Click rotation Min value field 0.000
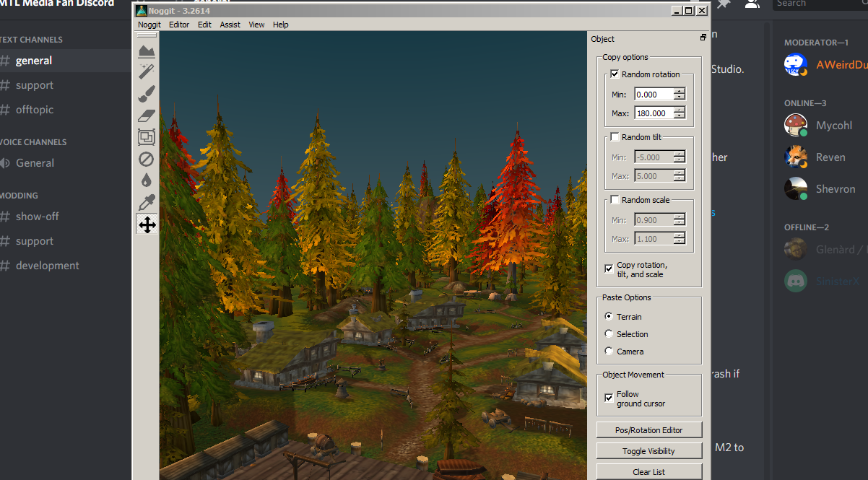The height and width of the screenshot is (480, 868). pos(654,94)
